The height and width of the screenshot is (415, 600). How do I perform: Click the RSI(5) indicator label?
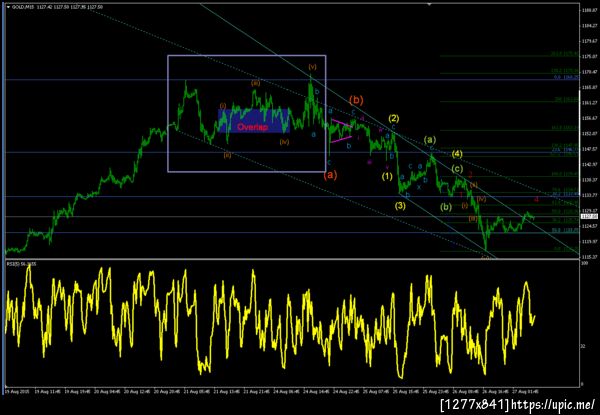(x=21, y=264)
